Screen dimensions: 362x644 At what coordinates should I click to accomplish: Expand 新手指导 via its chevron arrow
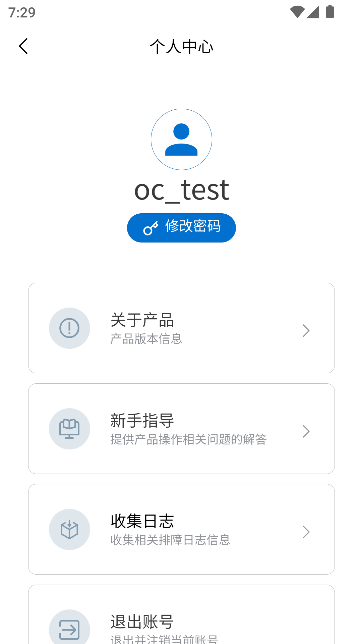click(x=306, y=431)
